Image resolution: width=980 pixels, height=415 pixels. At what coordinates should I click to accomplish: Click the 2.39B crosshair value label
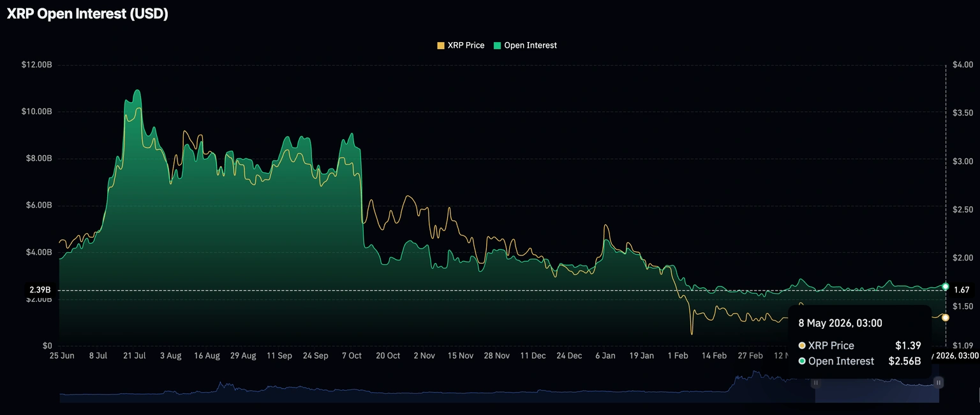40,290
